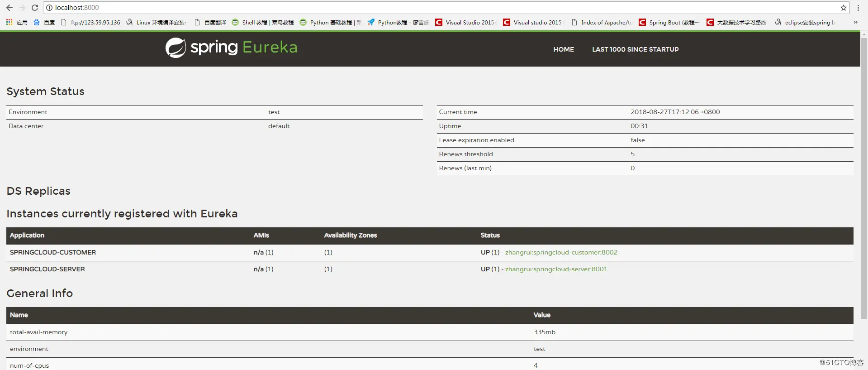Click the browser forward arrow
The image size is (868, 370).
pos(22,8)
